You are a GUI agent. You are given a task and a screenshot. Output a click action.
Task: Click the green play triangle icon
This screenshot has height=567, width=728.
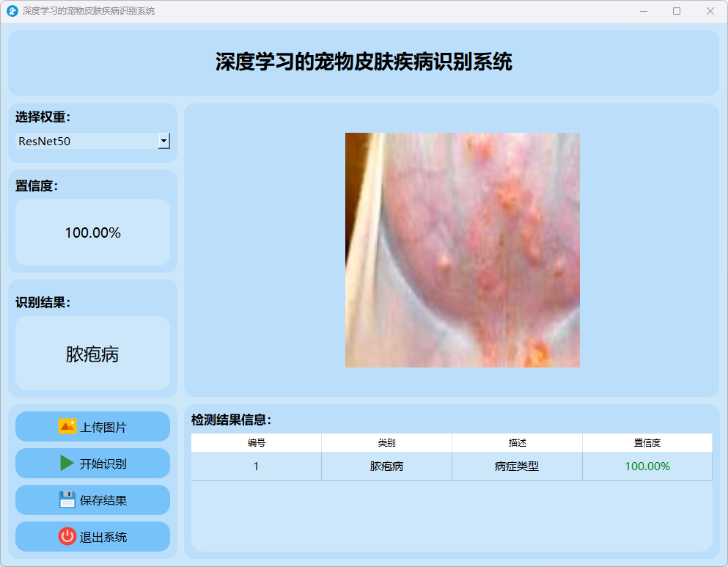[67, 463]
